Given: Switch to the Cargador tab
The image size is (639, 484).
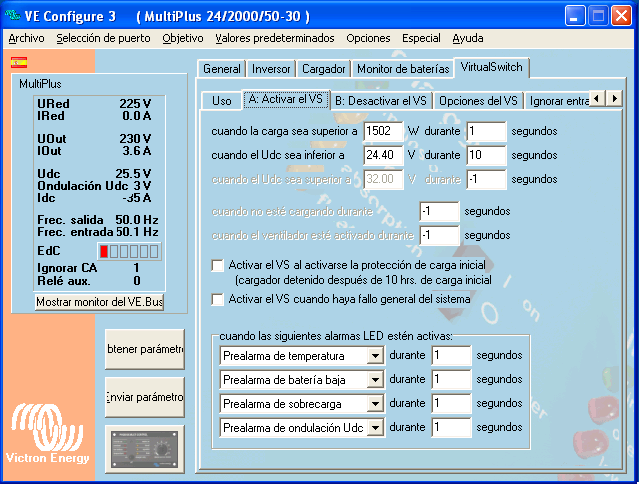Looking at the screenshot, I should click(324, 69).
